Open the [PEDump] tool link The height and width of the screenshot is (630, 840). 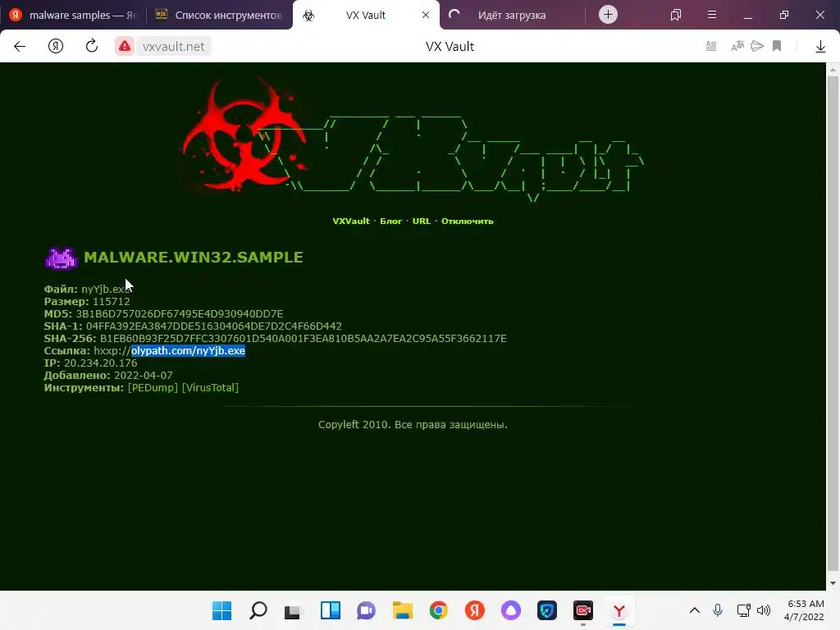pyautogui.click(x=153, y=387)
